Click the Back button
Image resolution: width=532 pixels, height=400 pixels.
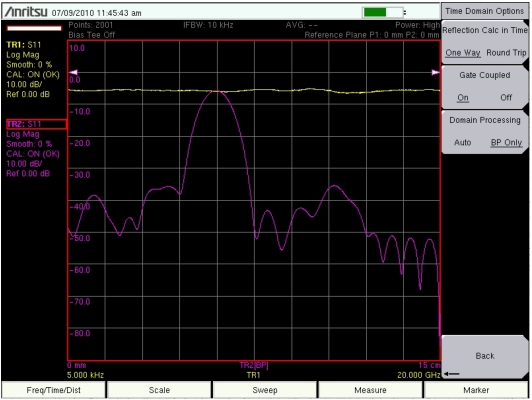point(485,356)
